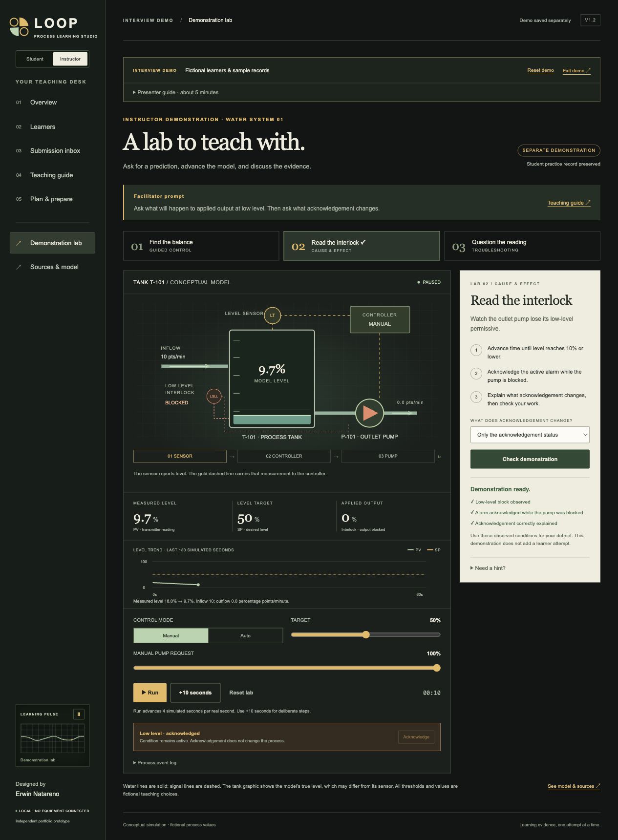
Task: Select the 01 SENSOR step
Action: pyautogui.click(x=180, y=456)
